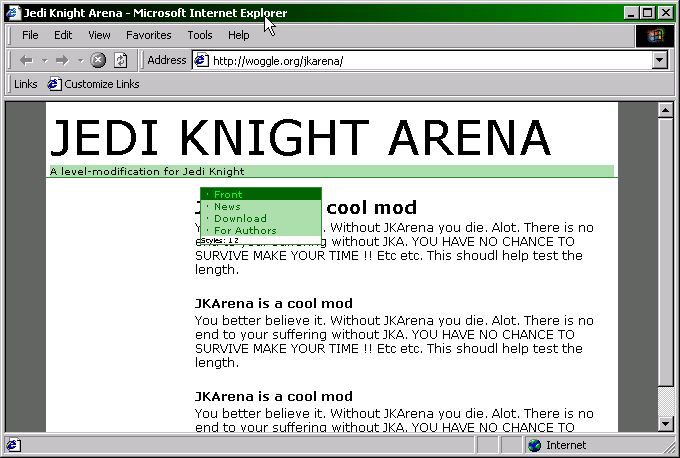This screenshot has height=458, width=680.
Task: Click 'A level-modification for Jedi Knight' subtitle
Action: point(147,171)
